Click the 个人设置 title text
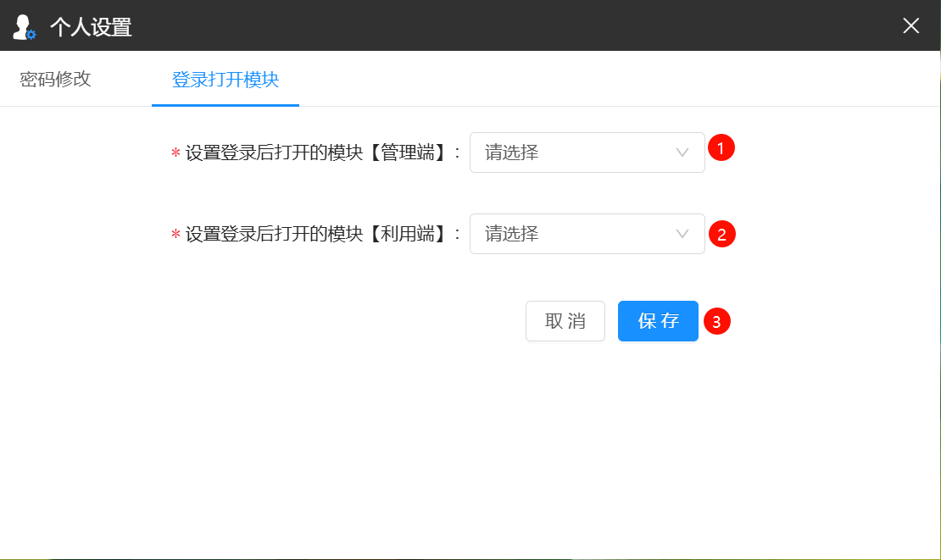 tap(91, 27)
